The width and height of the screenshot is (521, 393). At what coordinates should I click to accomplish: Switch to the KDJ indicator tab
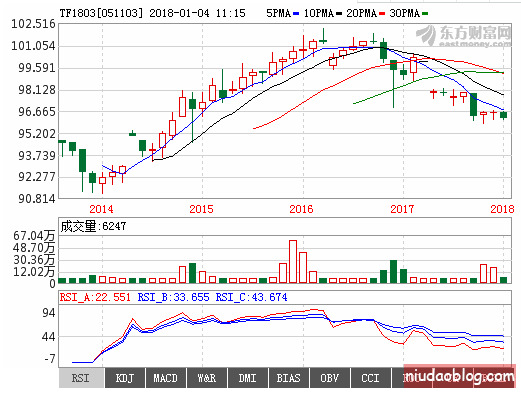(x=125, y=378)
